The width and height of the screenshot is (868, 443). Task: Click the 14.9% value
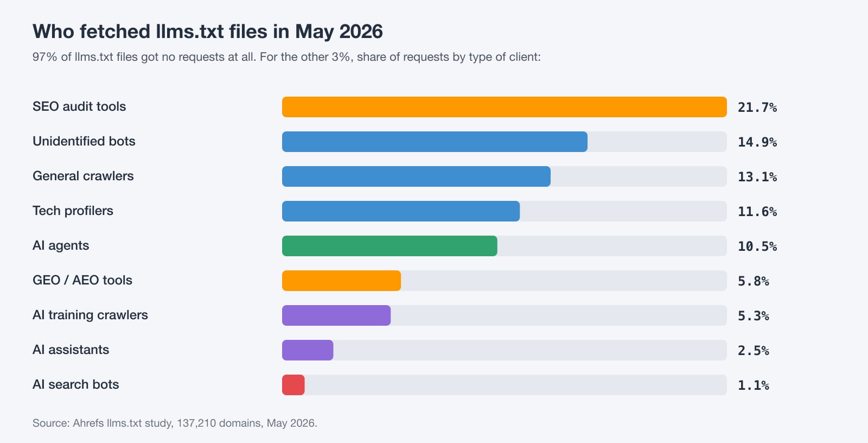757,142
